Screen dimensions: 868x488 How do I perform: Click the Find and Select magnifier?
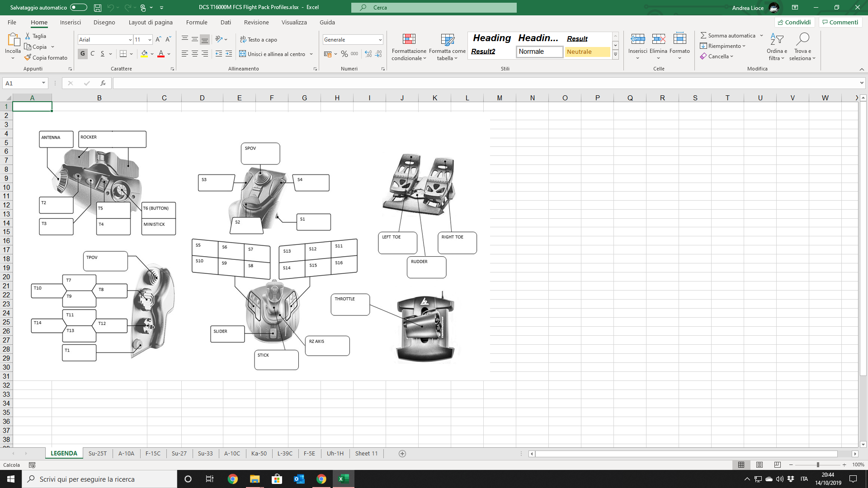(802, 40)
